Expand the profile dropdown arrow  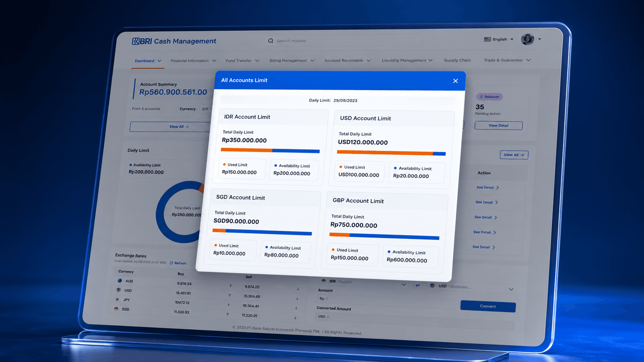[540, 39]
